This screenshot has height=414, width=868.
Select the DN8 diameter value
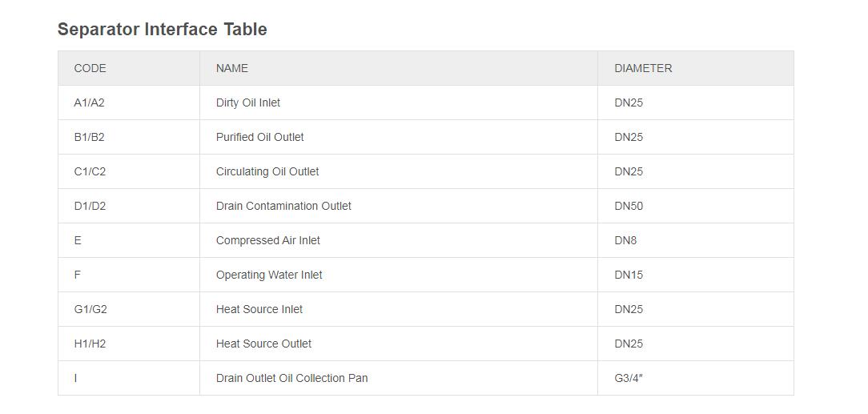[x=625, y=240]
